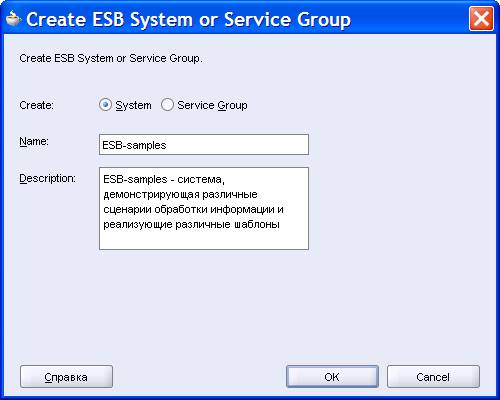
Task: Click the coffee cup icon in the title bar
Action: [13, 19]
